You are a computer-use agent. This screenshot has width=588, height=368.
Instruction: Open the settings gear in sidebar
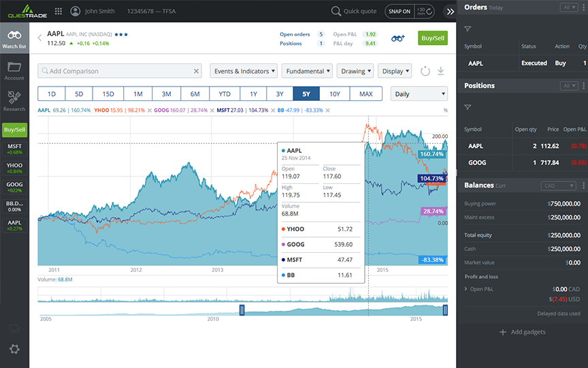(14, 349)
